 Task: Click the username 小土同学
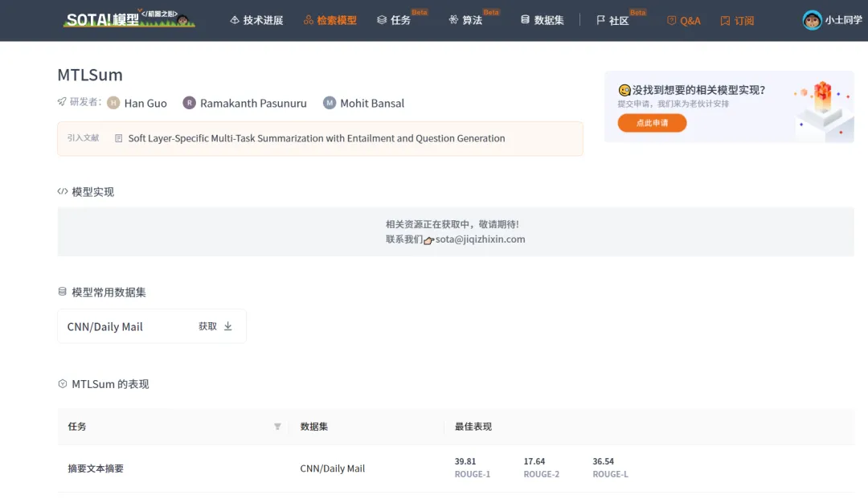(x=843, y=20)
